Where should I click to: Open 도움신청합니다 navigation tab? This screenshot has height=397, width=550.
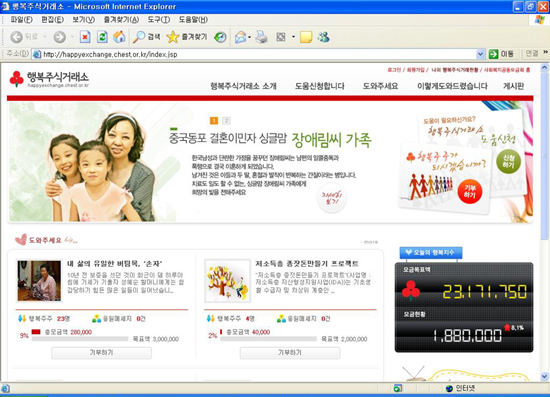[320, 86]
